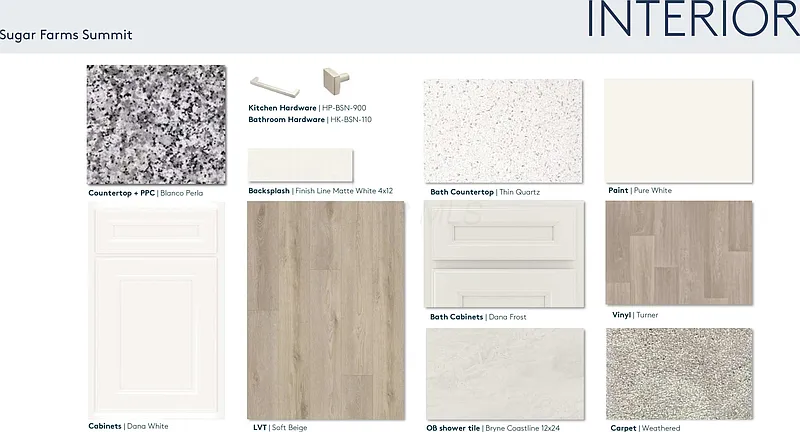Image resolution: width=800 pixels, height=432 pixels.
Task: Click the 'Kitchen Hardware | HP-BSN-900' text
Action: (307, 108)
